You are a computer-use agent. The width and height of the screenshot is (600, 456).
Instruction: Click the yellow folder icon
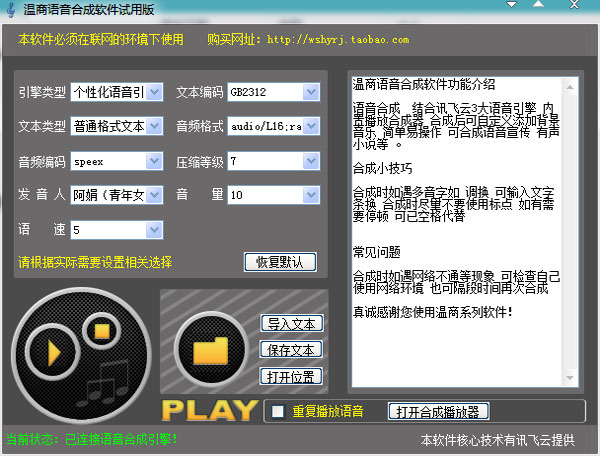point(211,349)
